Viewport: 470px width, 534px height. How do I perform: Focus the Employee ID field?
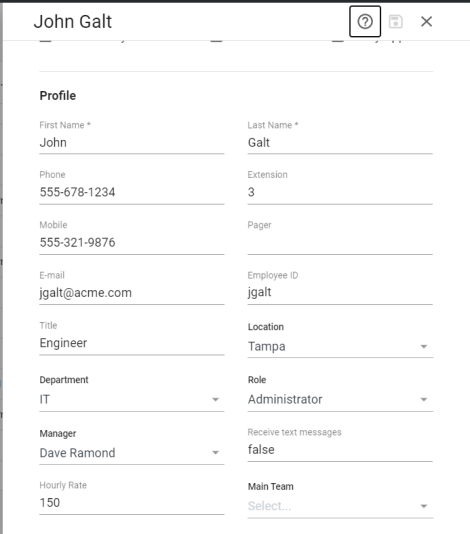340,293
